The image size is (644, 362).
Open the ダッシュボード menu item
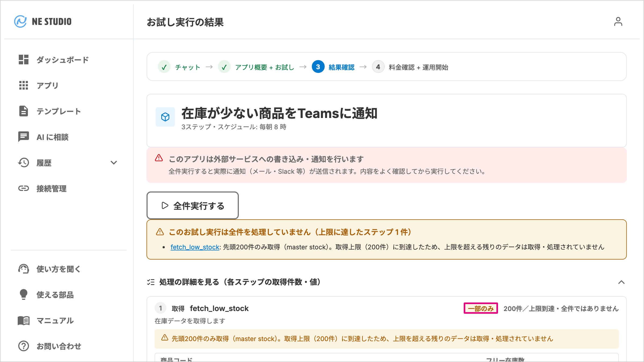click(x=69, y=60)
